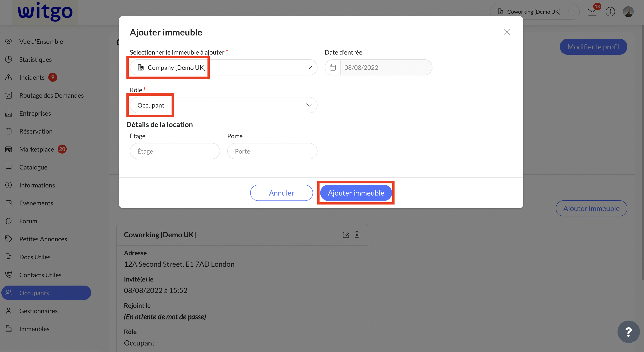This screenshot has width=644, height=352.
Task: Click the Incidents badge showing 9
Action: coord(53,77)
